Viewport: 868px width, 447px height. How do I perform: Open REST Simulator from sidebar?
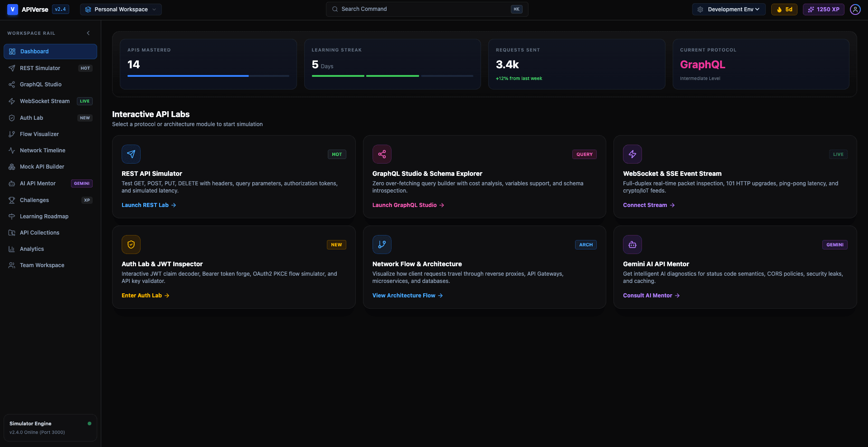pyautogui.click(x=50, y=68)
